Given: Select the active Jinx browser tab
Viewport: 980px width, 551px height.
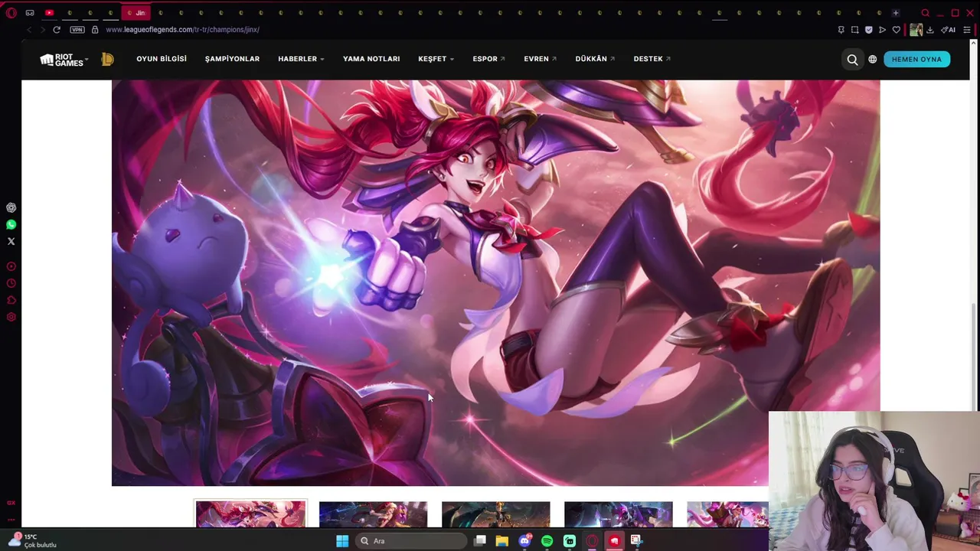Looking at the screenshot, I should click(136, 13).
